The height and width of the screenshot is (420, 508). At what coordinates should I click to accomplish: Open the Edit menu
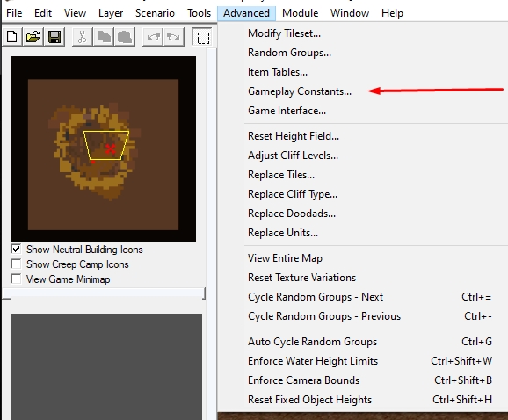[x=43, y=13]
